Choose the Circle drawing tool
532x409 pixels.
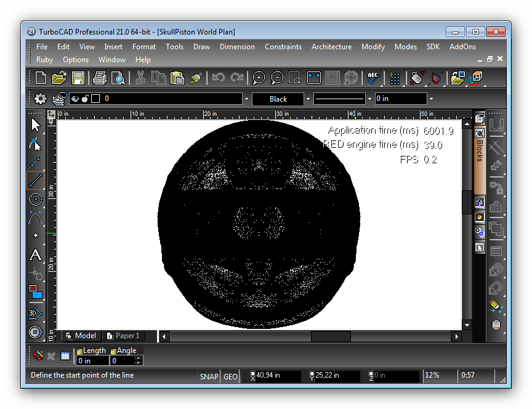tap(36, 198)
